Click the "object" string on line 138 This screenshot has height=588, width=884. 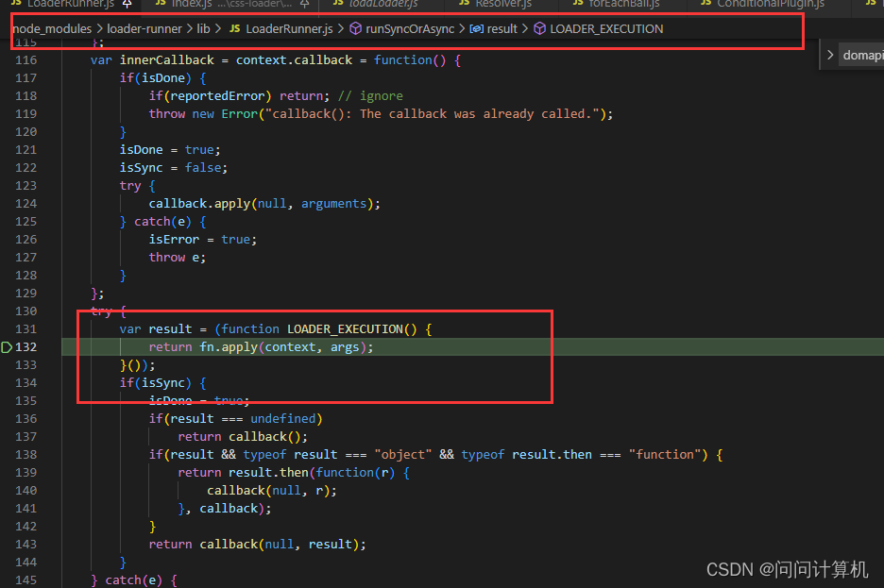click(x=403, y=455)
